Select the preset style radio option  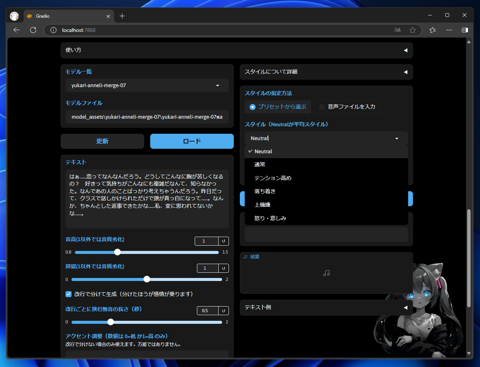[x=278, y=107]
